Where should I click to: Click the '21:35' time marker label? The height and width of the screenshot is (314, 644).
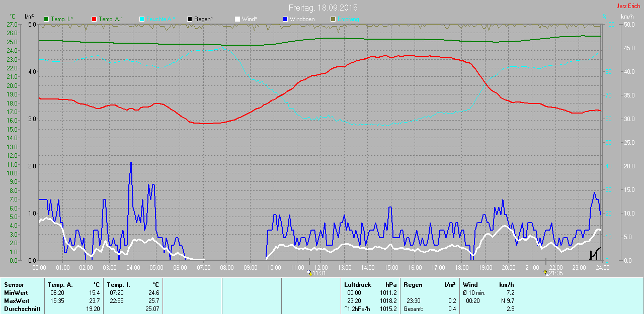[x=556, y=273]
